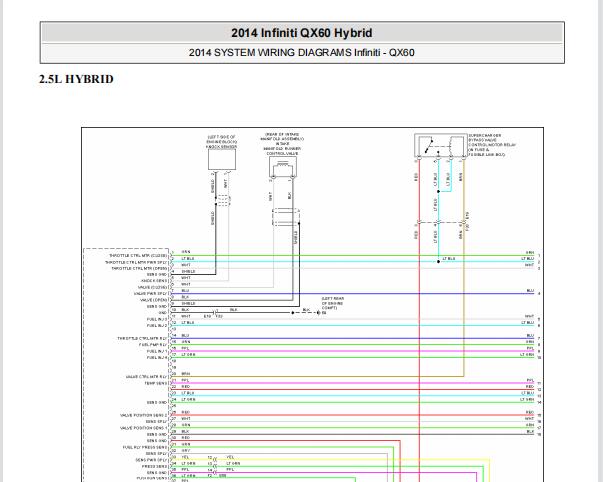Viewport: 603px width, 482px height.
Task: Click the 'GRY' wire label at pin 32
Action: click(x=186, y=450)
